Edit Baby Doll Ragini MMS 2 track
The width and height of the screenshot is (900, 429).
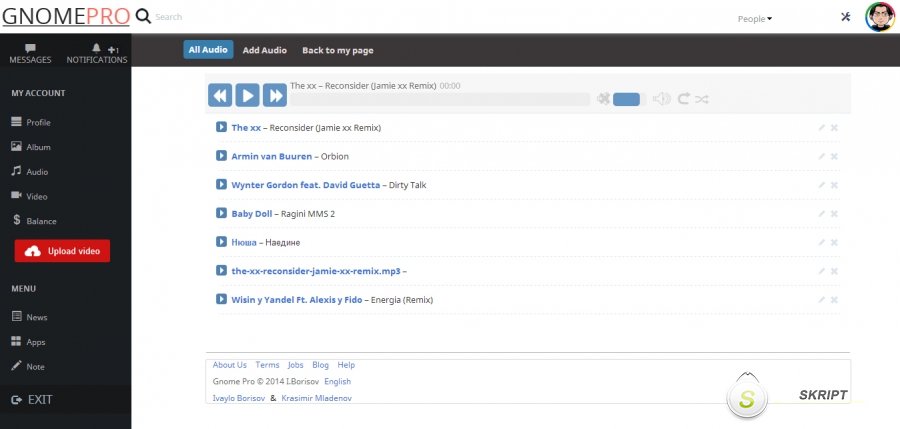click(821, 214)
